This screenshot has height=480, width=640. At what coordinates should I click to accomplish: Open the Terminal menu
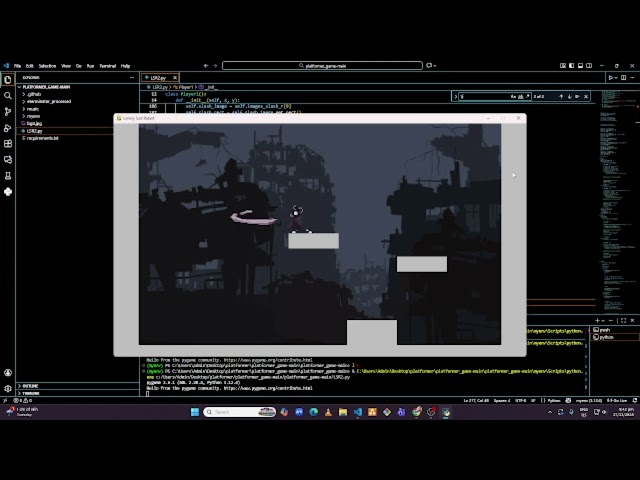tap(108, 66)
